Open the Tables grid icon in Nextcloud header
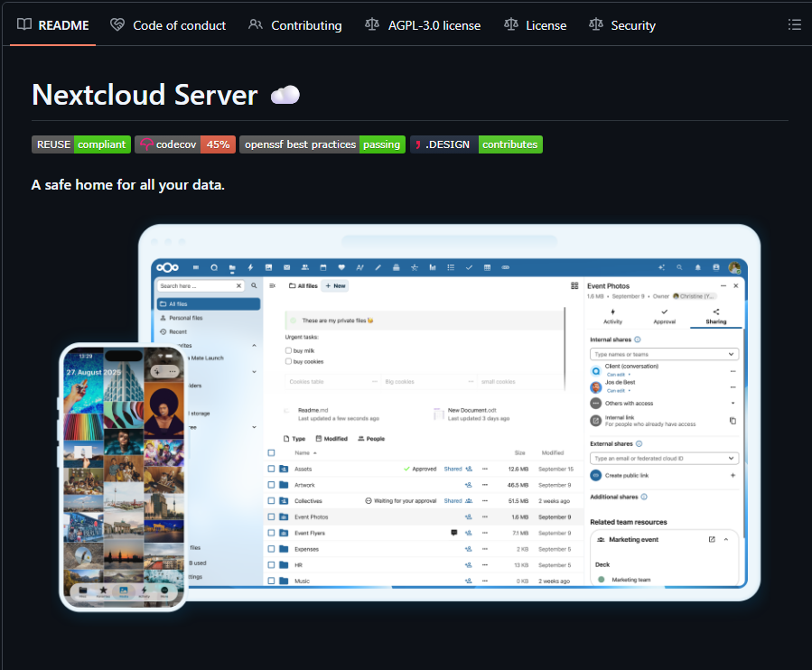The height and width of the screenshot is (670, 812). coord(488,267)
